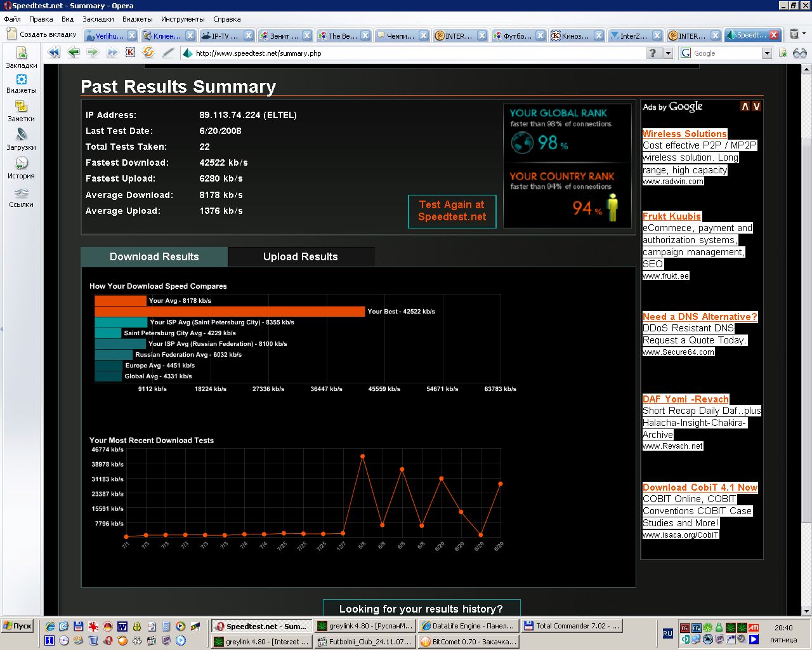Click the Looking for your results history? button
Viewport: 812px width, 650px height.
click(421, 608)
